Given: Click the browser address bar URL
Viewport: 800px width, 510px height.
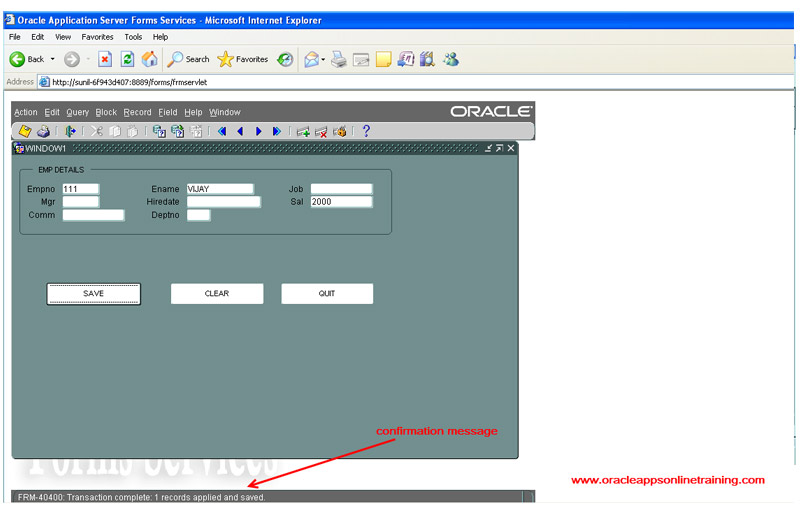Looking at the screenshot, I should pyautogui.click(x=130, y=82).
